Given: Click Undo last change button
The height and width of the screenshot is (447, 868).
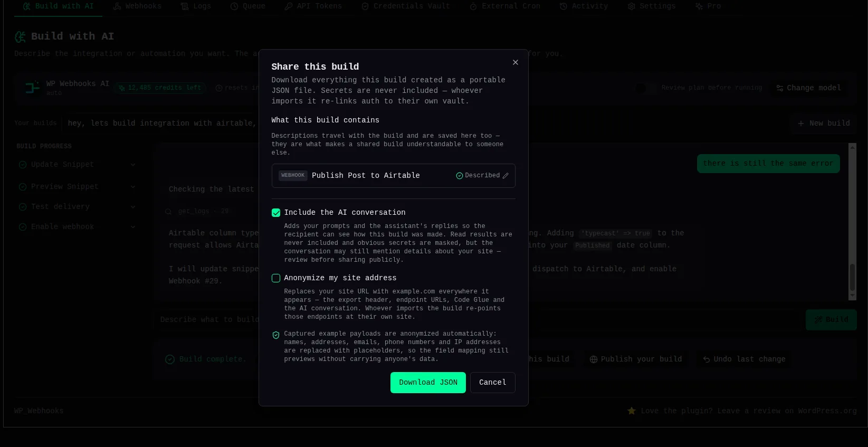Looking at the screenshot, I should pos(744,359).
